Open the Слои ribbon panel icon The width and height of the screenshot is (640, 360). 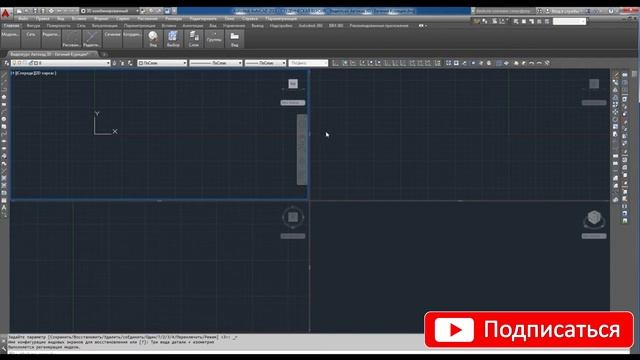click(x=194, y=39)
